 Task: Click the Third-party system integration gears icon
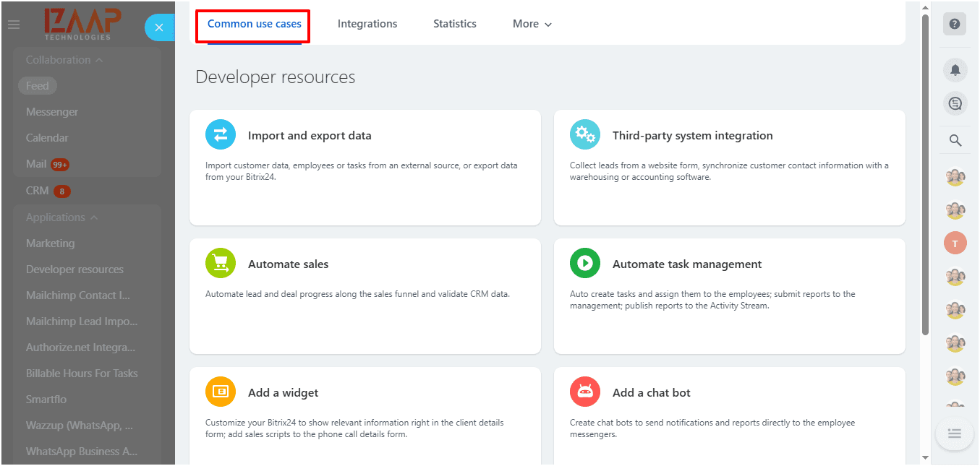coord(584,134)
